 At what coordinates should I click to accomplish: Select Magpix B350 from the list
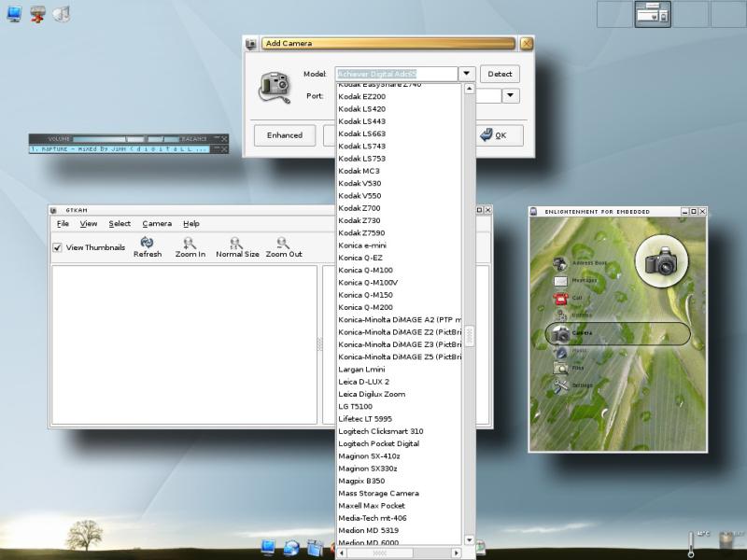(x=400, y=481)
